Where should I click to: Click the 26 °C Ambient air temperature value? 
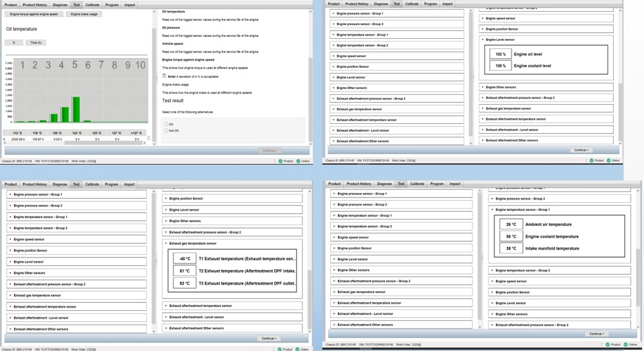tap(511, 224)
